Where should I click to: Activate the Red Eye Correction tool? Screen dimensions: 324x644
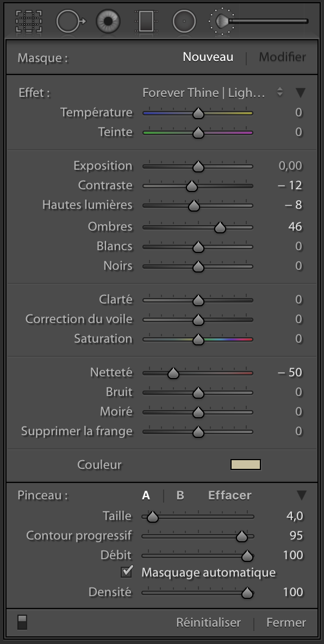pos(108,21)
